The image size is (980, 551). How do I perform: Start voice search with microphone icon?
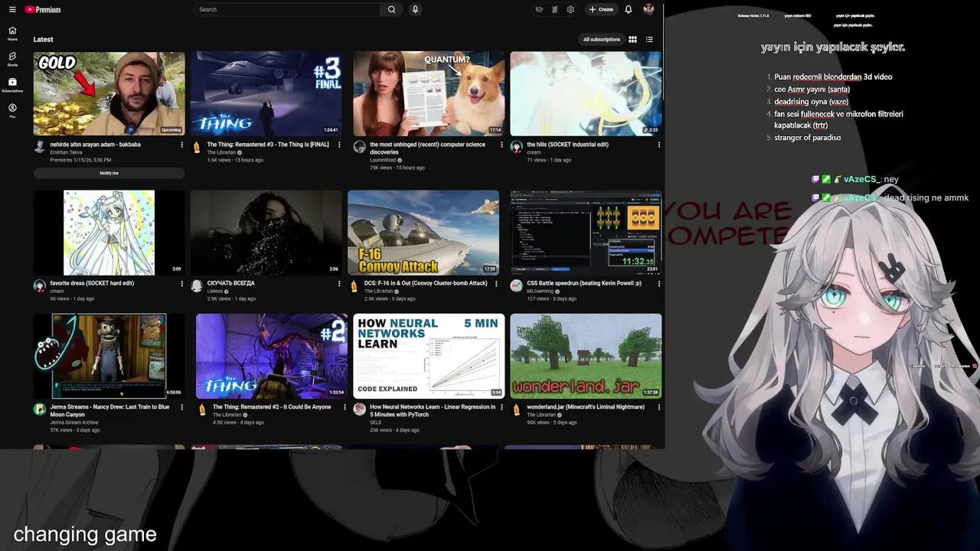point(414,9)
